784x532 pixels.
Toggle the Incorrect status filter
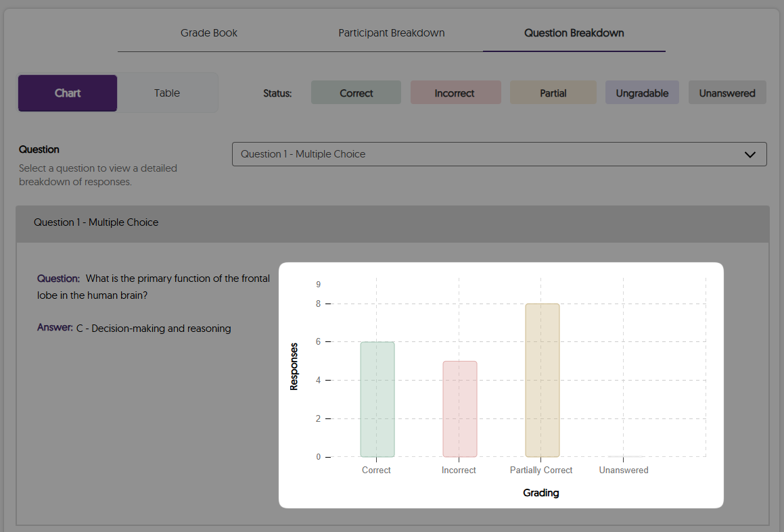click(455, 93)
